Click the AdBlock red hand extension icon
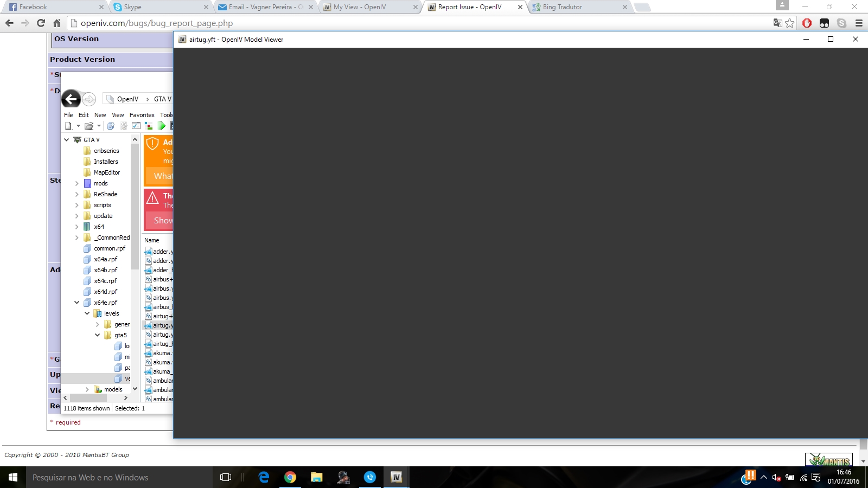 (807, 23)
